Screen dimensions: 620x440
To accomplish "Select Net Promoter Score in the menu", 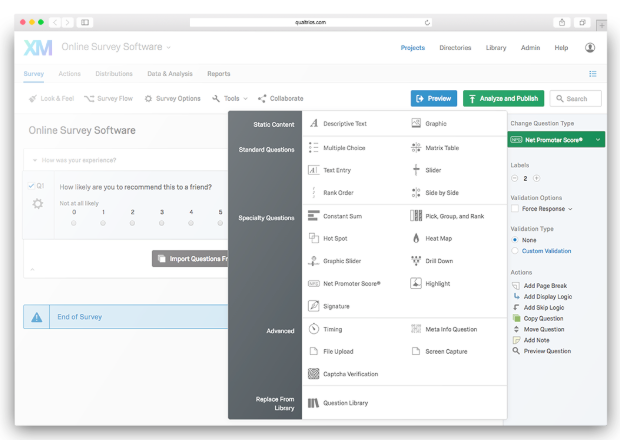I will 344,283.
